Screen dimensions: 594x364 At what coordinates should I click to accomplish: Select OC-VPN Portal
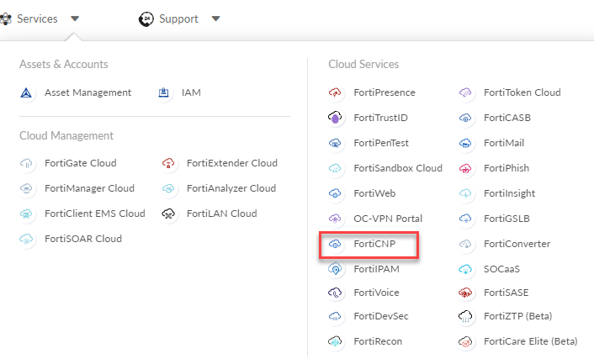pyautogui.click(x=388, y=219)
